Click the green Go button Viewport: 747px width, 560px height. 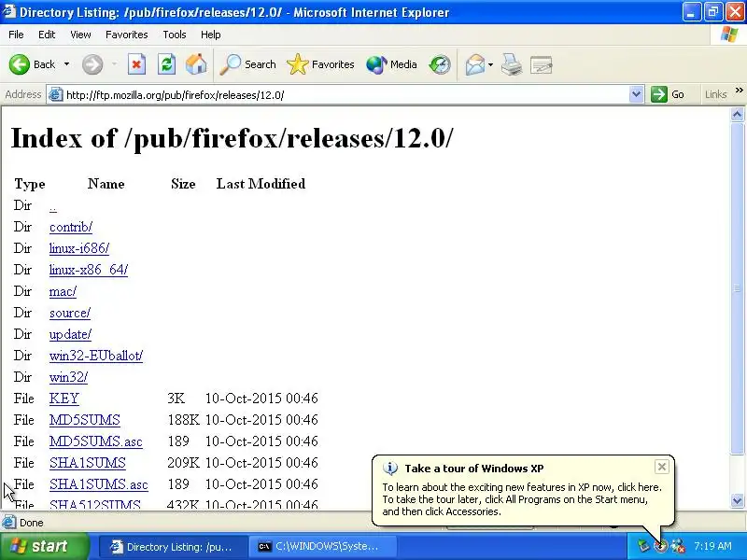[x=668, y=94]
